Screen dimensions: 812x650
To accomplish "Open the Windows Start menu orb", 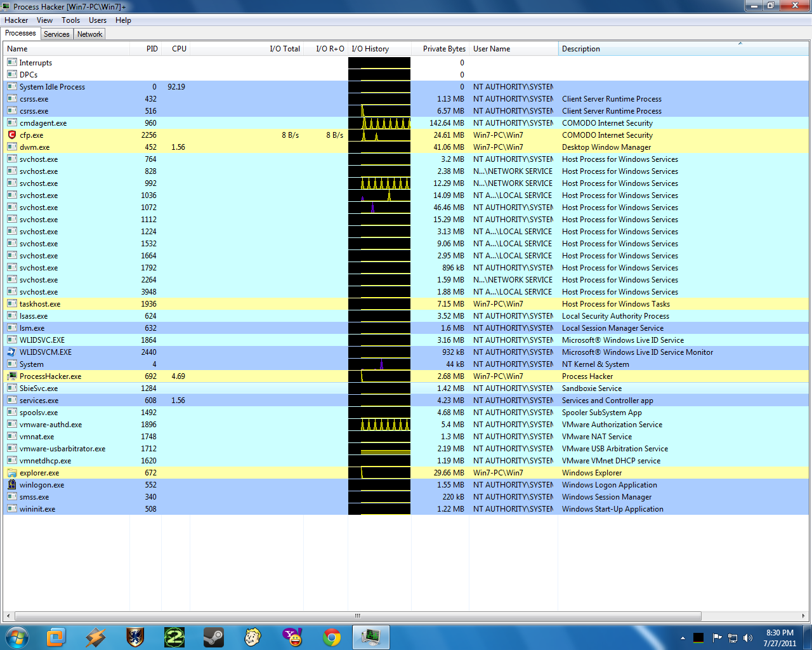I will tap(16, 637).
